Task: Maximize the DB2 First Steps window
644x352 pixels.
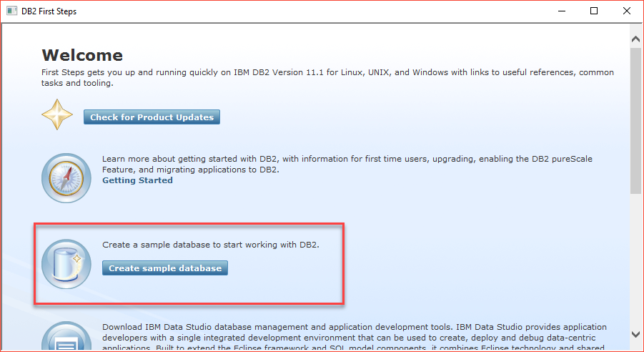Action: coord(594,11)
